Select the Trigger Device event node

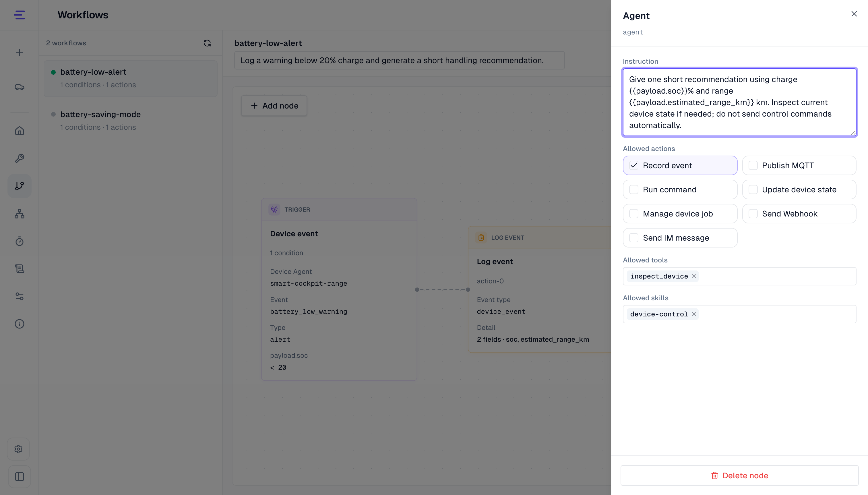339,290
